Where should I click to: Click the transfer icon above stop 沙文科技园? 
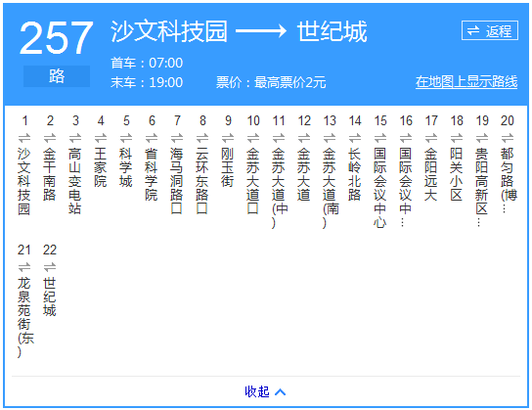24,138
